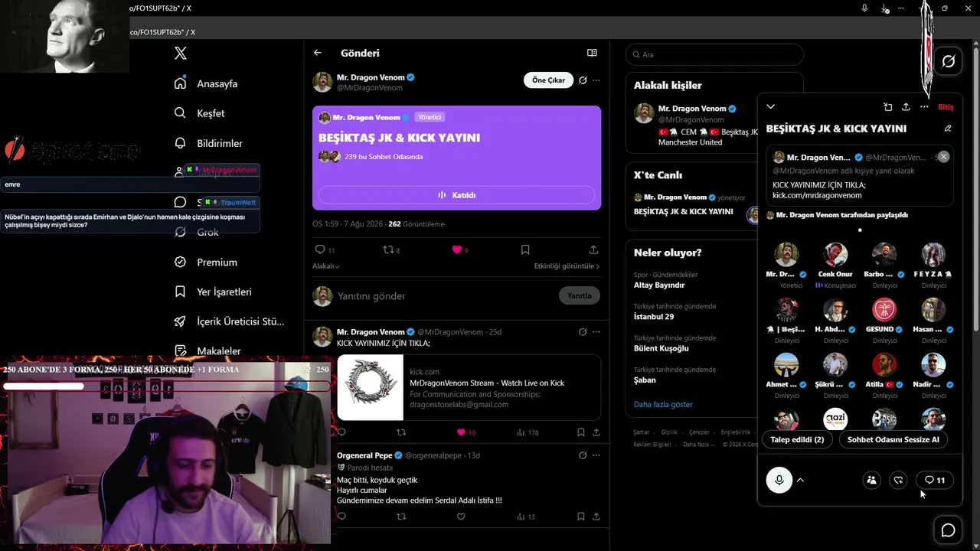Click the Ara search field

[x=714, y=54]
